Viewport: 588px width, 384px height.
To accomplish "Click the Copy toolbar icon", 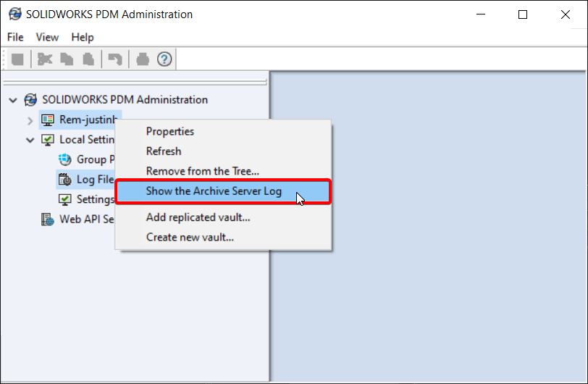I will (x=67, y=59).
